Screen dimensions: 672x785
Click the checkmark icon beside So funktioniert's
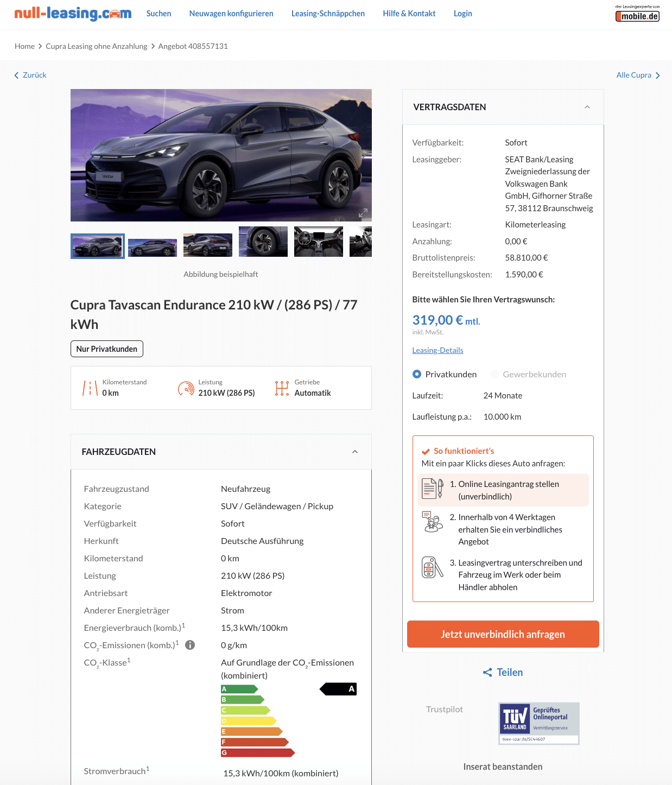pyautogui.click(x=426, y=451)
